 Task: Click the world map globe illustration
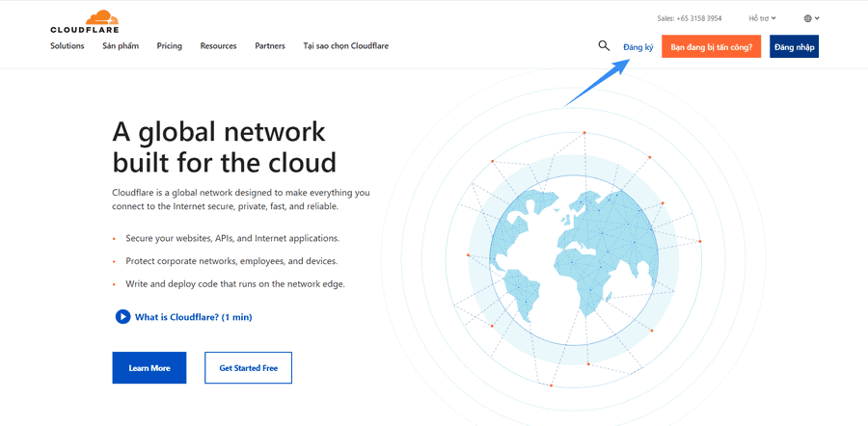574,258
